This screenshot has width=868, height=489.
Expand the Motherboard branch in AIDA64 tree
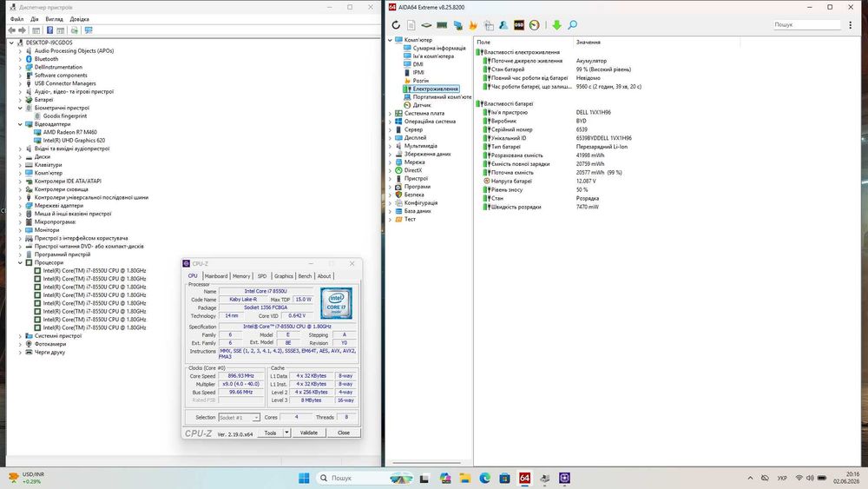[390, 113]
